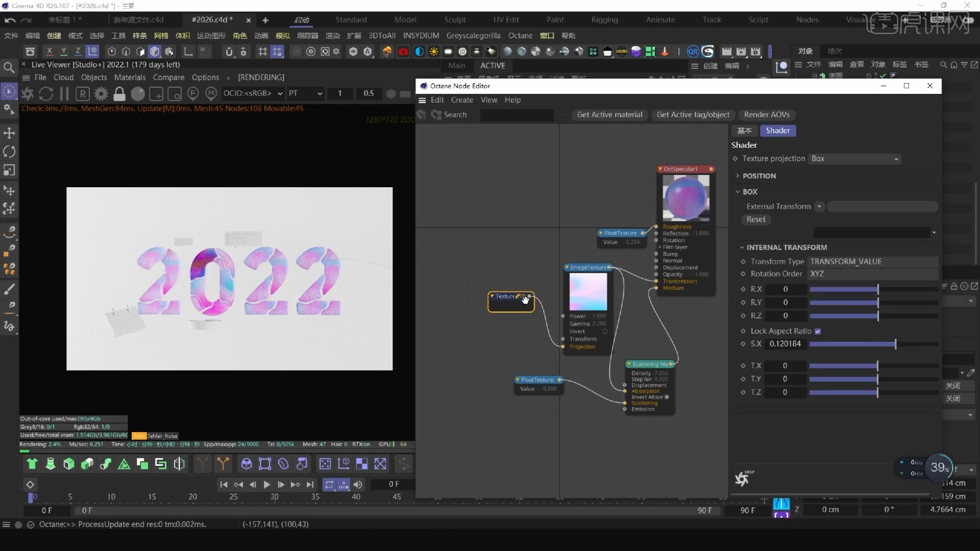
Task: Toggle the Z axis lock icon
Action: (x=78, y=52)
